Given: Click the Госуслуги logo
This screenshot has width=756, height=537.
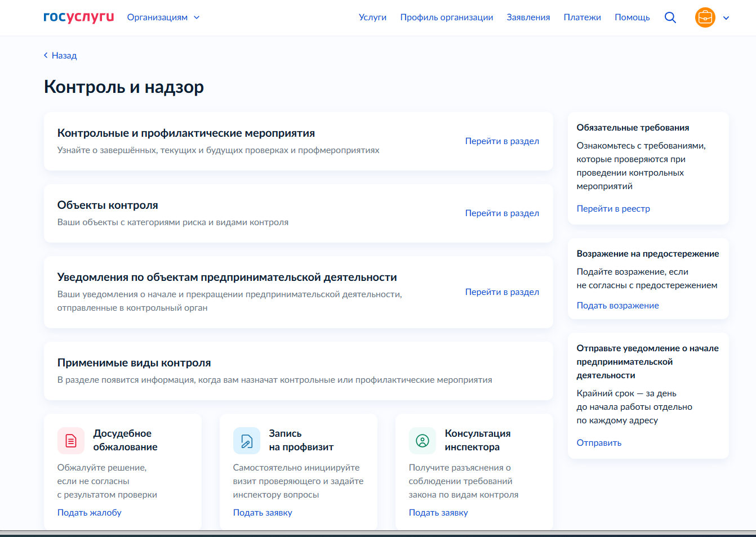Looking at the screenshot, I should tap(79, 17).
